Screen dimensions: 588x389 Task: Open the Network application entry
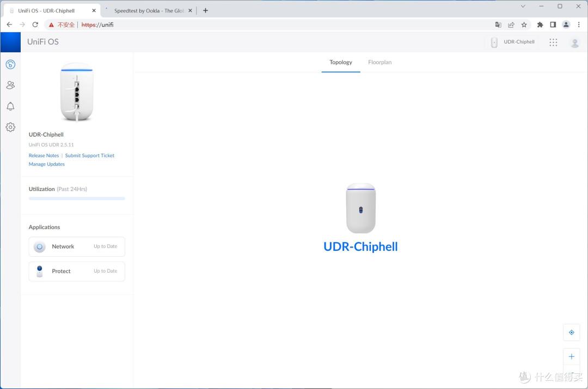pyautogui.click(x=76, y=246)
